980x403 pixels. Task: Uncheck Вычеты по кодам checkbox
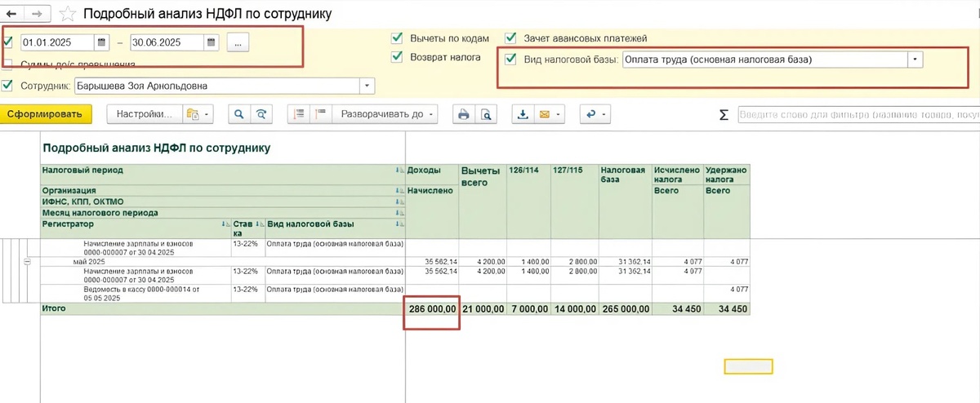click(x=398, y=38)
